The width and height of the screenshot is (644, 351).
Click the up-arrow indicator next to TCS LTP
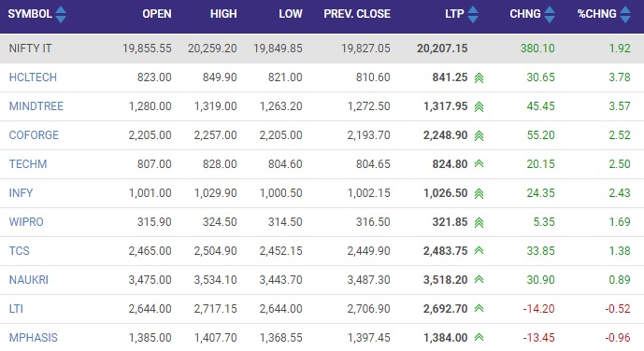tap(479, 250)
